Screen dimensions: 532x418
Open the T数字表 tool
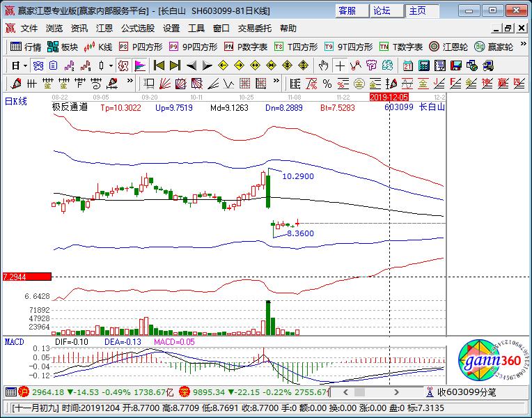pyautogui.click(x=401, y=47)
